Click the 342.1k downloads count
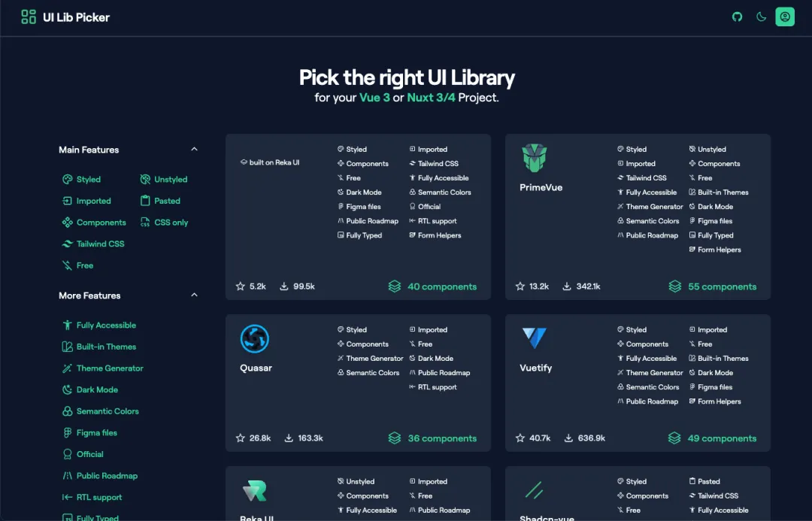The width and height of the screenshot is (812, 521). (x=588, y=286)
